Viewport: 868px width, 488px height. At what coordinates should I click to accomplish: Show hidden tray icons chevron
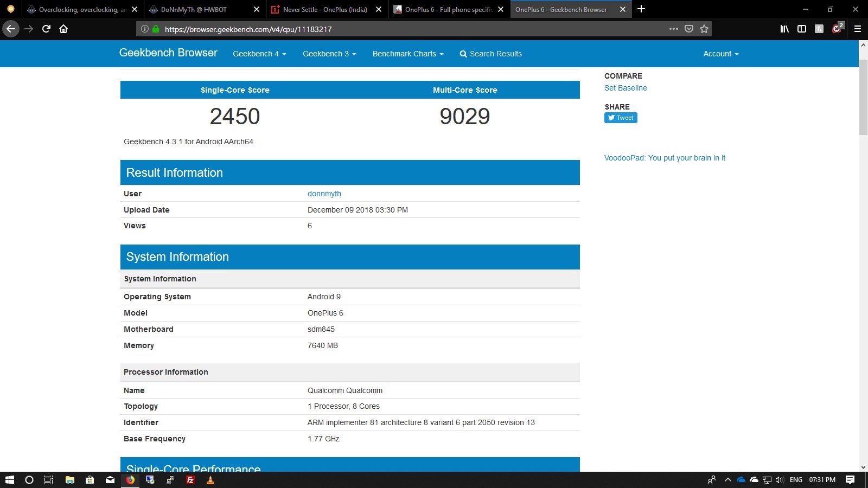click(728, 480)
